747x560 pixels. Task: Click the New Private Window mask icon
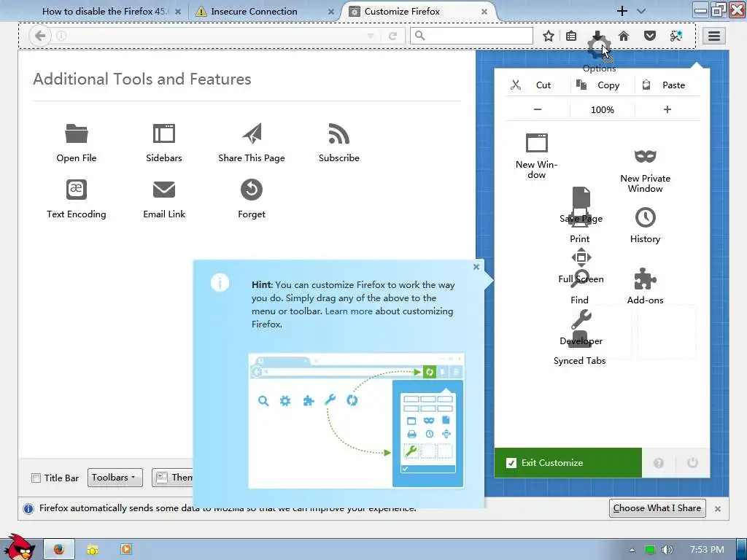click(x=645, y=156)
